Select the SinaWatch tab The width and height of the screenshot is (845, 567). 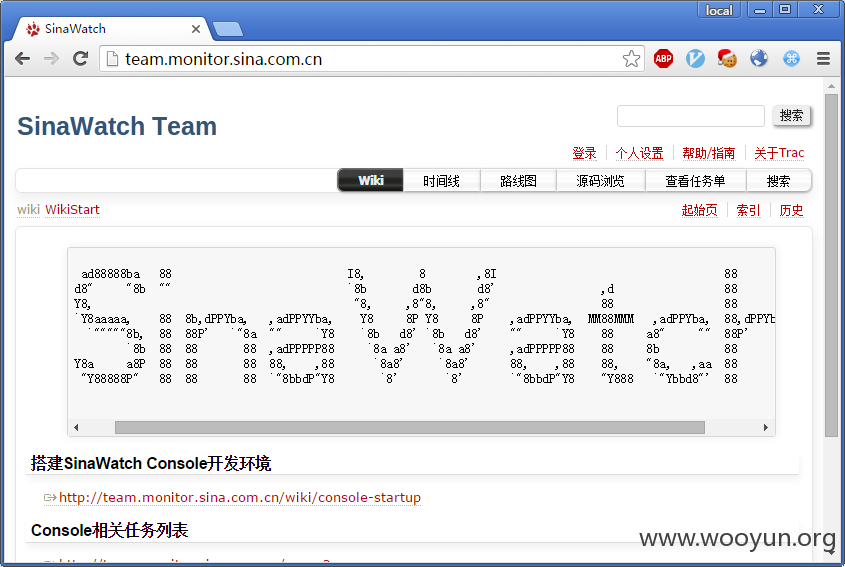pos(108,29)
